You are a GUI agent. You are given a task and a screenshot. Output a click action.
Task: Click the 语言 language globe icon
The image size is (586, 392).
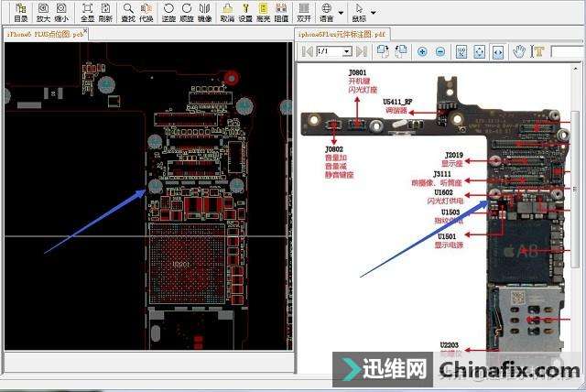(x=326, y=13)
